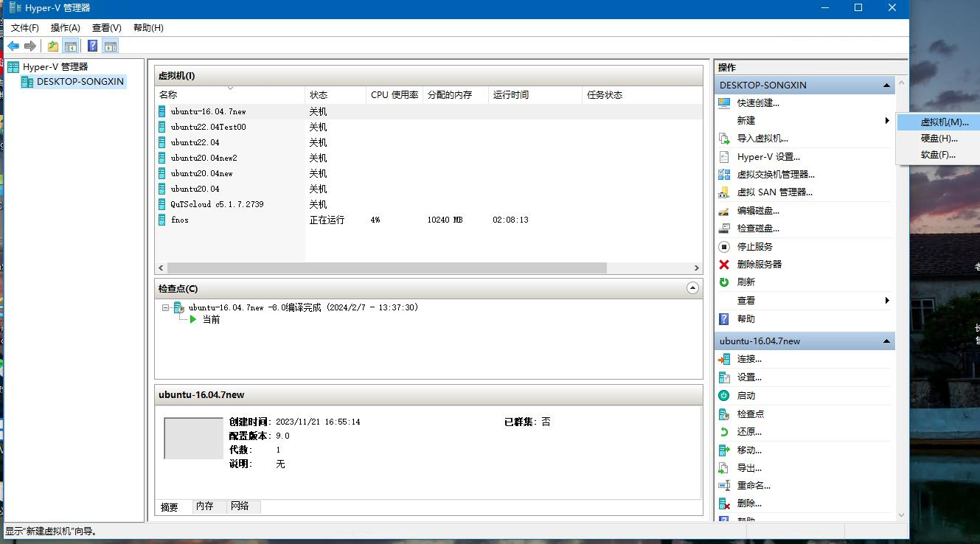Click the Hyper-V 设置 icon

point(724,156)
